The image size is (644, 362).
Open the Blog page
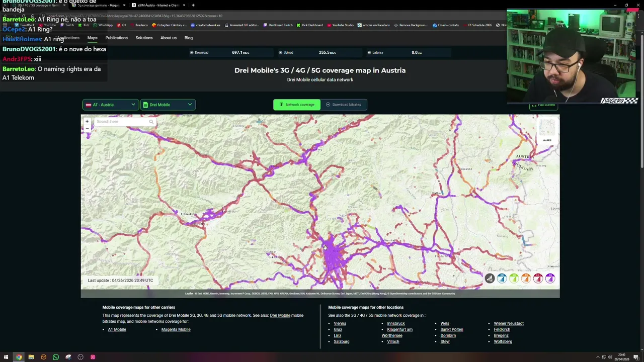[x=189, y=38]
